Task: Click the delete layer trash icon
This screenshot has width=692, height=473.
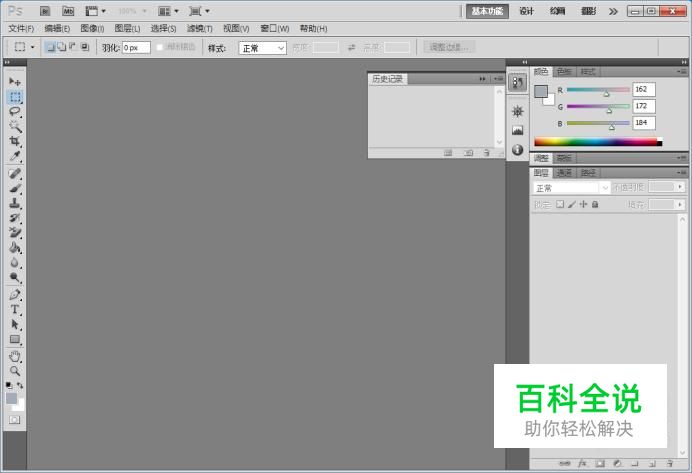Action: pyautogui.click(x=670, y=463)
